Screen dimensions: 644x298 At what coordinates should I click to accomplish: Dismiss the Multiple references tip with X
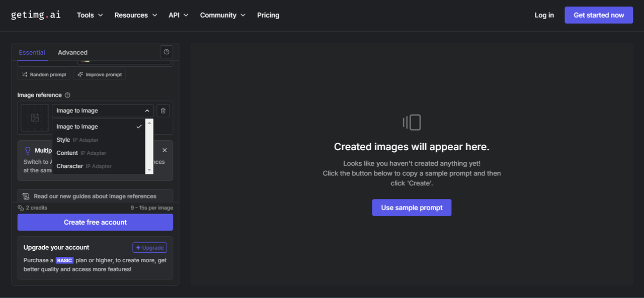[x=165, y=150]
